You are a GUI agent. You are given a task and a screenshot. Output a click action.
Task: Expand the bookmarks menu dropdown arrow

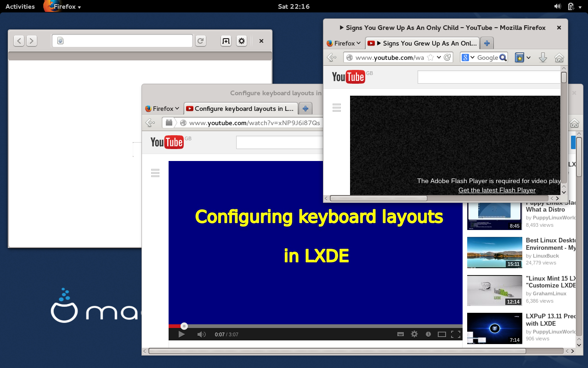point(528,57)
